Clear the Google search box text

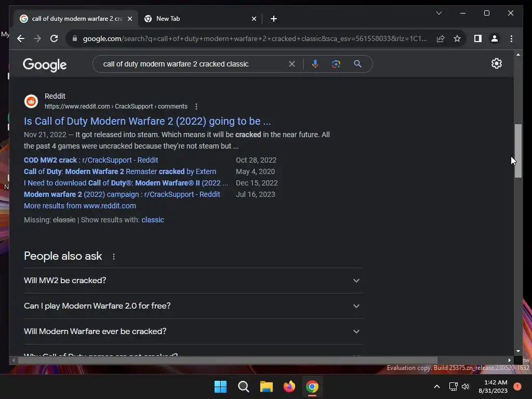[292, 64]
